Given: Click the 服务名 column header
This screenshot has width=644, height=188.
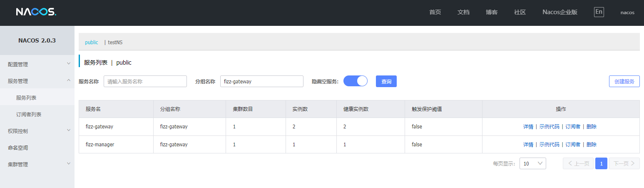Looking at the screenshot, I should [116, 109].
